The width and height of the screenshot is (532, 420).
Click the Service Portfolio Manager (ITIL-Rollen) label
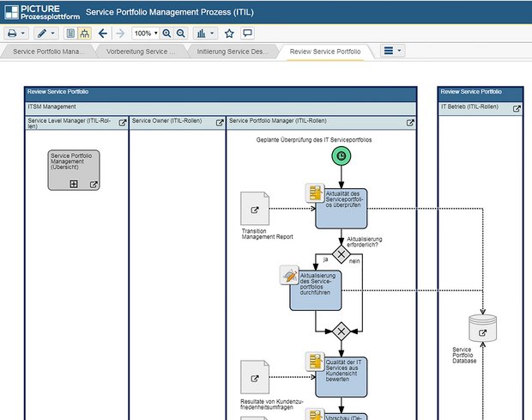click(x=277, y=120)
